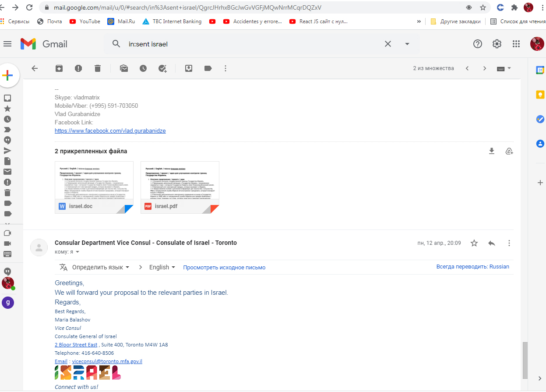
Task: Open the detect language dropdown
Action: [x=100, y=267]
